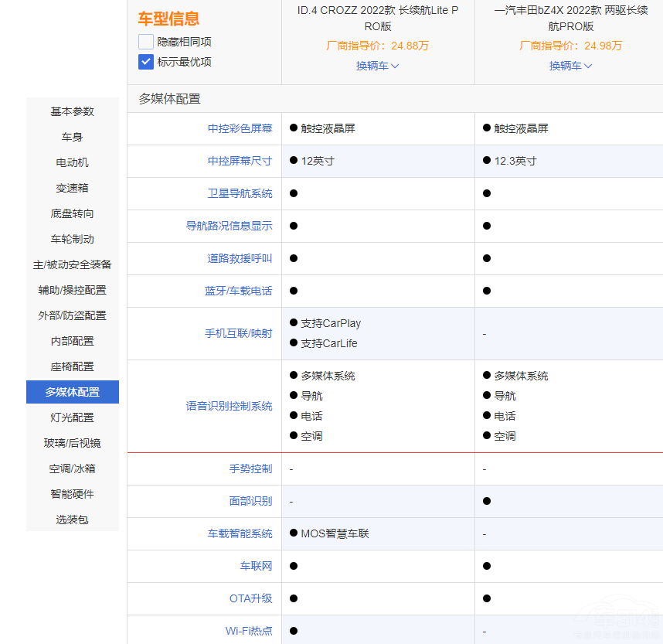Click the 手机互联/映射 parameter link
Screen dimensions: 663x644
[238, 333]
